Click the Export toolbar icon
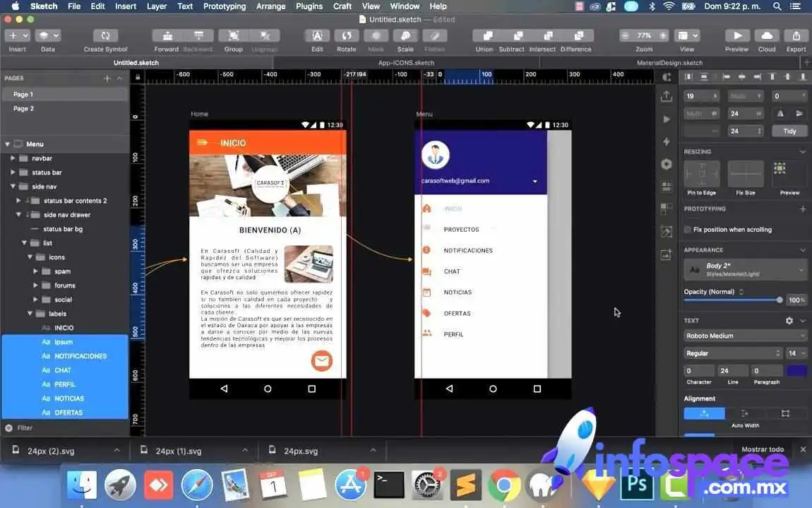This screenshot has height=508, width=812. [x=796, y=36]
